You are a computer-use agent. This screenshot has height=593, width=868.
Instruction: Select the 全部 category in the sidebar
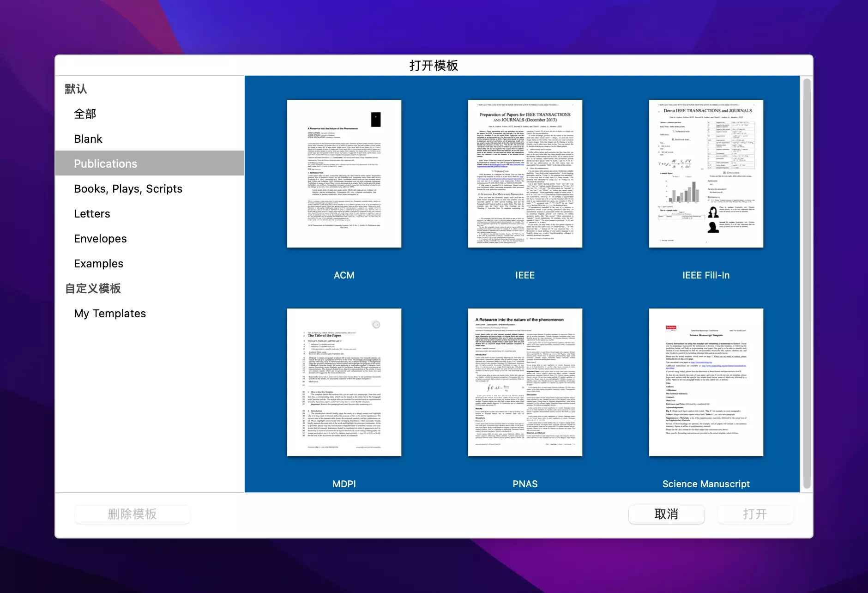pos(150,114)
